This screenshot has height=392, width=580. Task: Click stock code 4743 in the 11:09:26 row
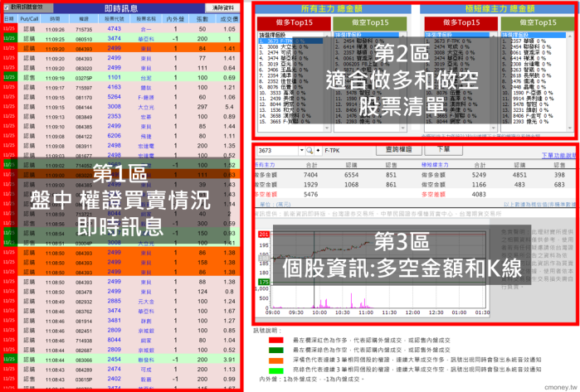pos(114,29)
